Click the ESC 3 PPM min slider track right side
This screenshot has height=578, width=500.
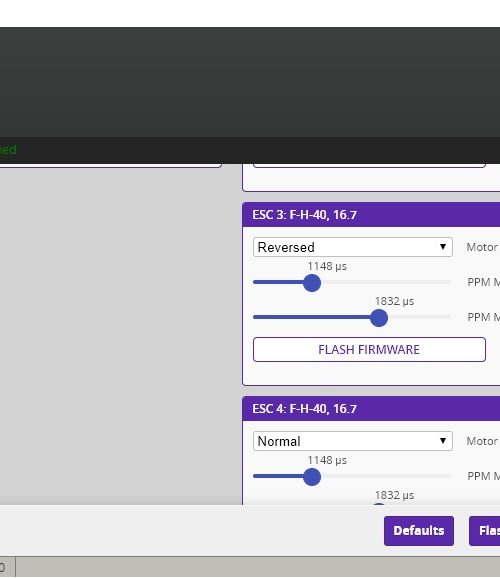tap(386, 282)
